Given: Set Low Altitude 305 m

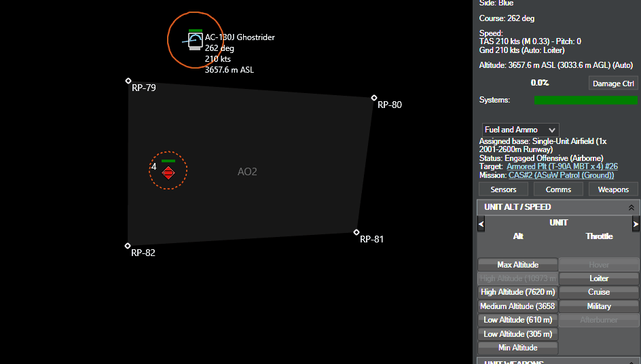Looking at the screenshot, I should click(517, 333).
